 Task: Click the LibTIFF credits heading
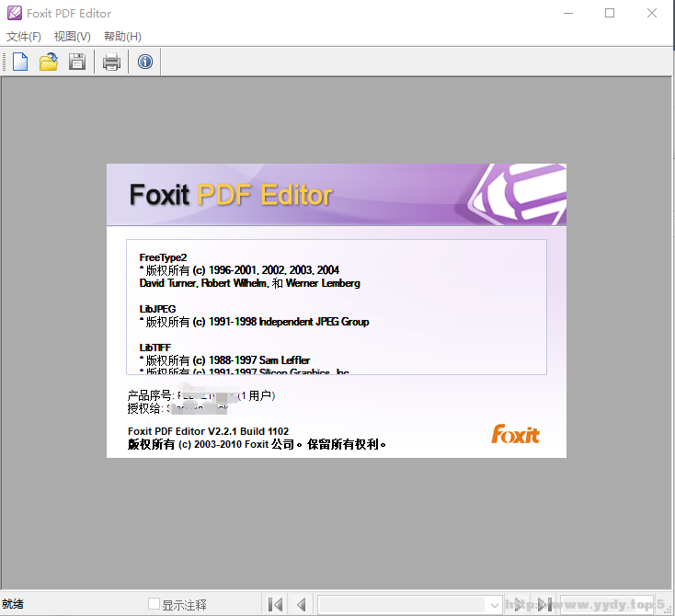[155, 348]
